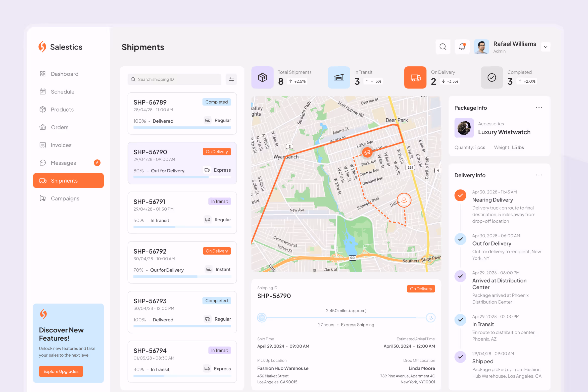Expand the Rafael Williams account dropdown
588x392 pixels.
546,47
